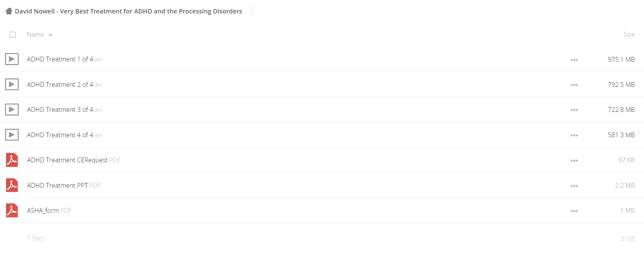Click the video icon for ADHD Treatment 2 of 4

point(12,84)
